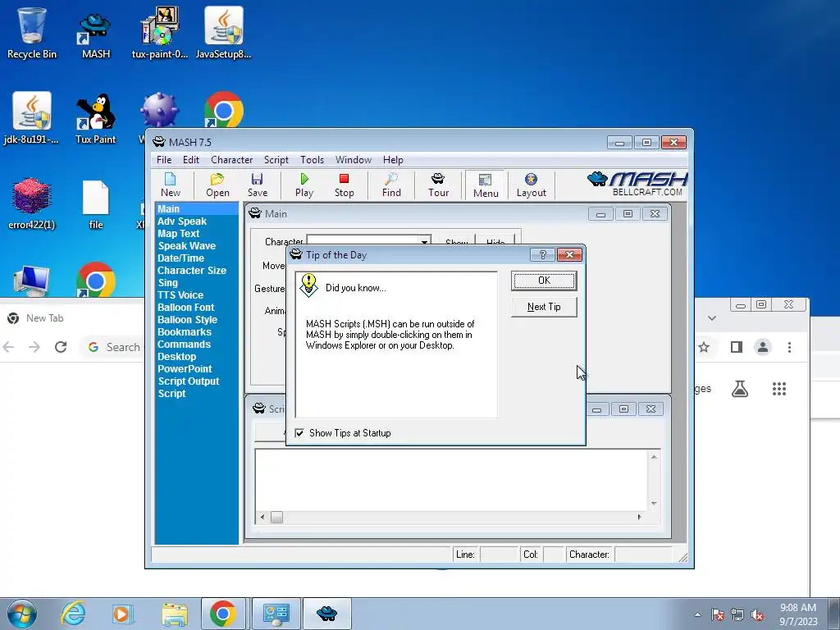Open the Script menu
This screenshot has width=840, height=630.
click(276, 160)
